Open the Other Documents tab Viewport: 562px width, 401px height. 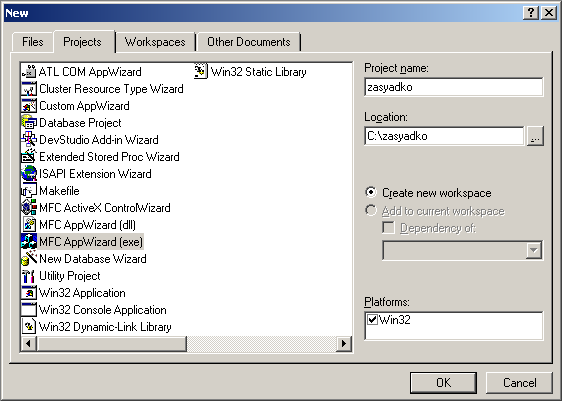(249, 42)
